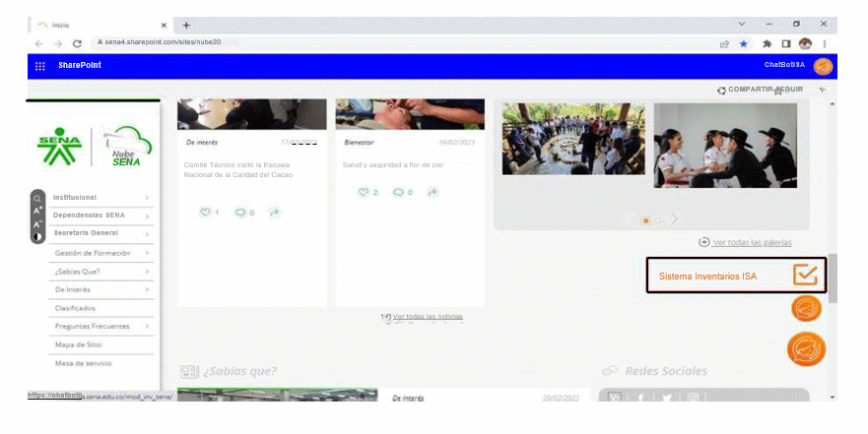This screenshot has width=868, height=434.
Task: Expand the Preguntas Frecuentes submenu arrow
Action: pyautogui.click(x=147, y=326)
